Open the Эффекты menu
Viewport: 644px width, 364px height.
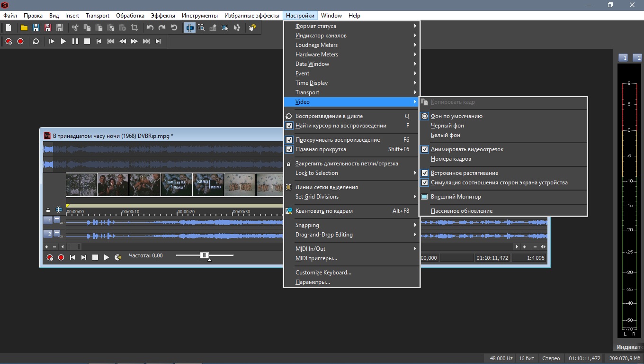[x=162, y=16]
